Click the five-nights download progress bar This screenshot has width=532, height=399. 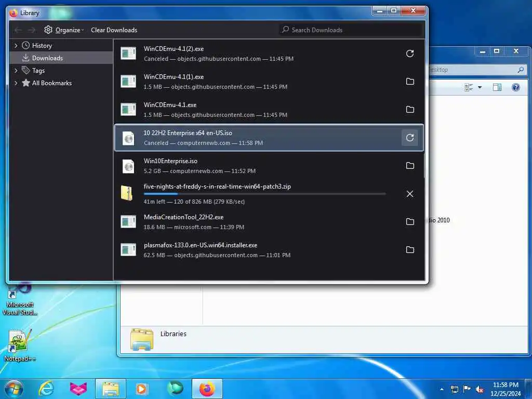264,194
